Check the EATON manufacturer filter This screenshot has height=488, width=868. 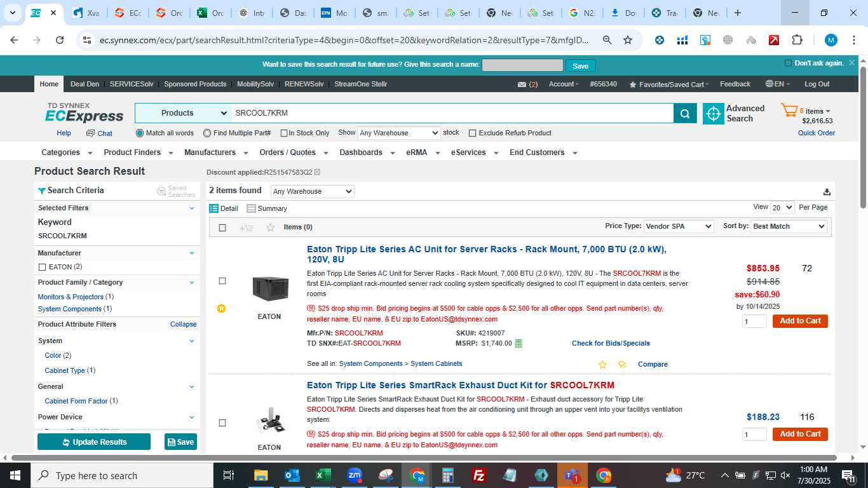43,268
